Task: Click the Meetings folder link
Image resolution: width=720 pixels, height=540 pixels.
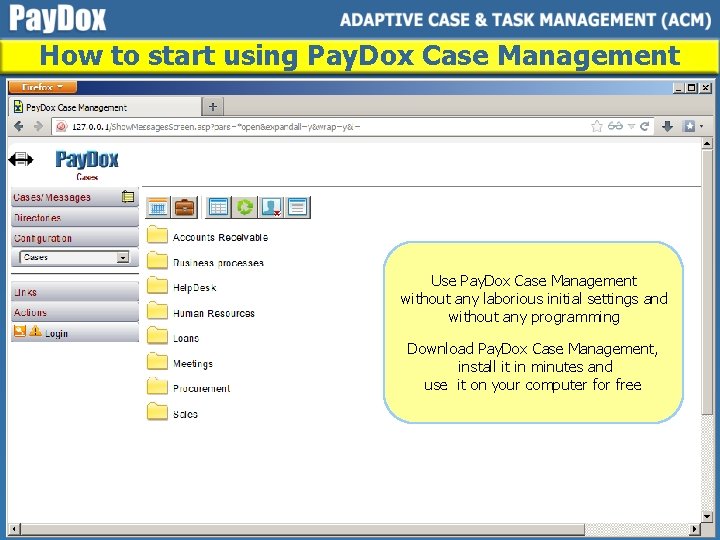Action: 193,364
